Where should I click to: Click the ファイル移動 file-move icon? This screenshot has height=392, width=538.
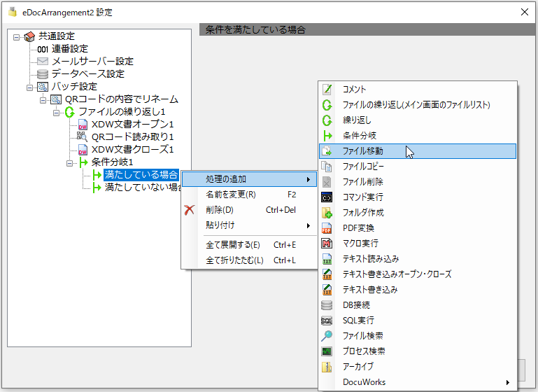[327, 151]
